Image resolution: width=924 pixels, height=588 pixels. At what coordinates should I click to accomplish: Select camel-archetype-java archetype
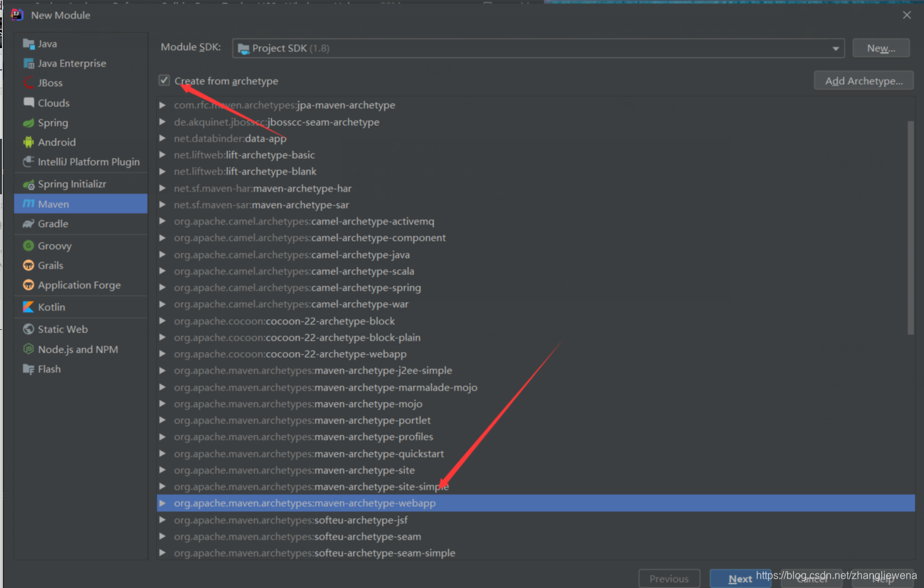[x=535, y=255]
